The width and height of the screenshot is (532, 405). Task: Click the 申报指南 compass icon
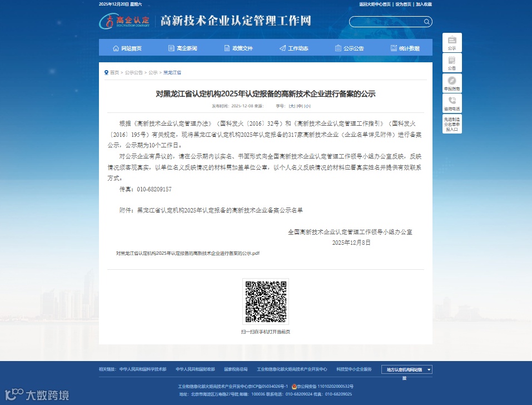tap(452, 81)
